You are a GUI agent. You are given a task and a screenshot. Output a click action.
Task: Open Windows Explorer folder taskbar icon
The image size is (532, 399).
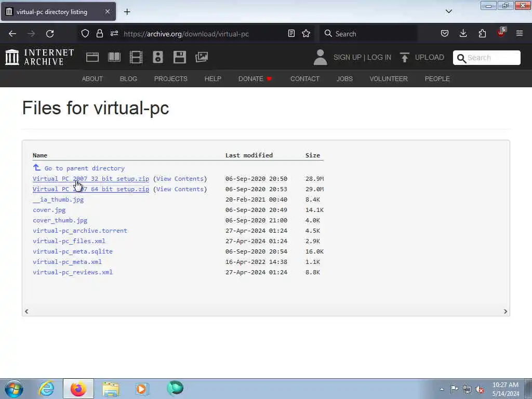[x=111, y=389]
